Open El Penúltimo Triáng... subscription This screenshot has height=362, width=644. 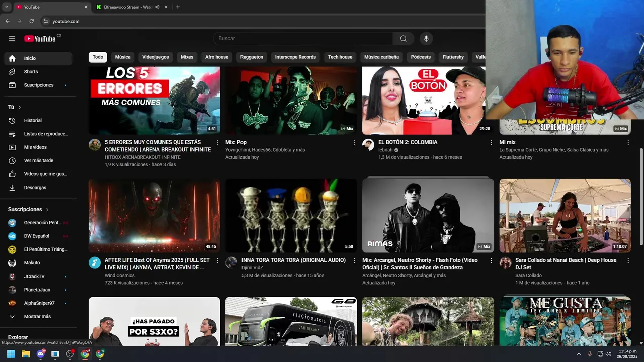pyautogui.click(x=38, y=249)
